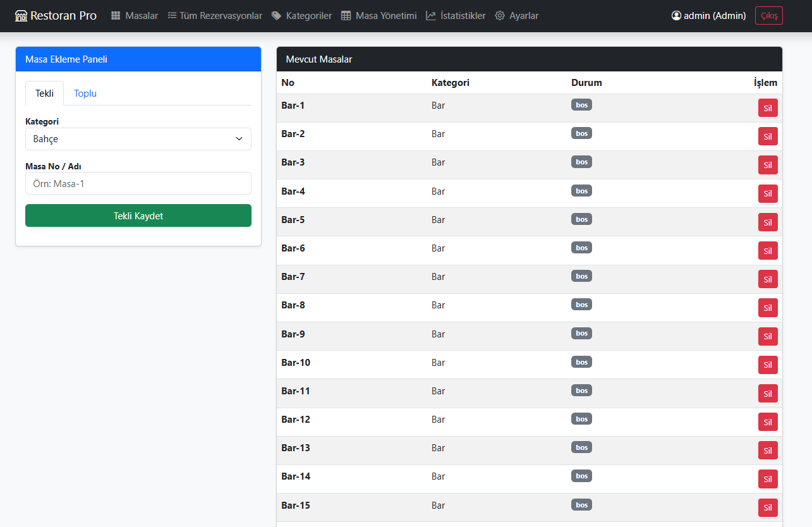
Task: Click the grid icon beside Masalar
Action: click(x=116, y=16)
